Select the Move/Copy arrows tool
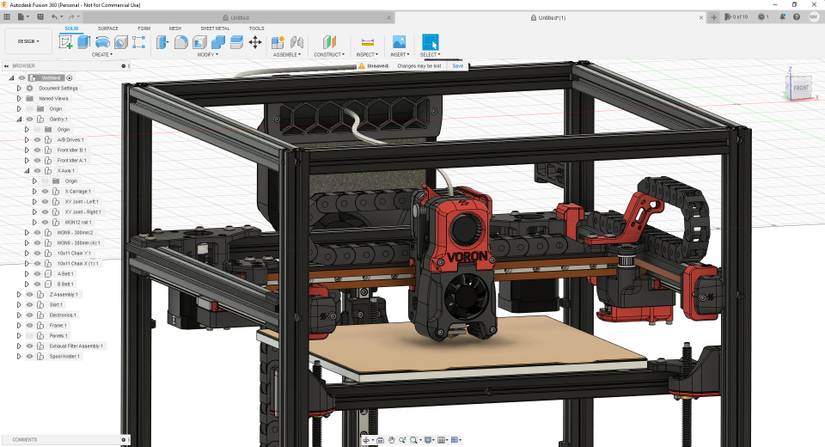Viewport: 825px width, 447px height. pos(255,42)
